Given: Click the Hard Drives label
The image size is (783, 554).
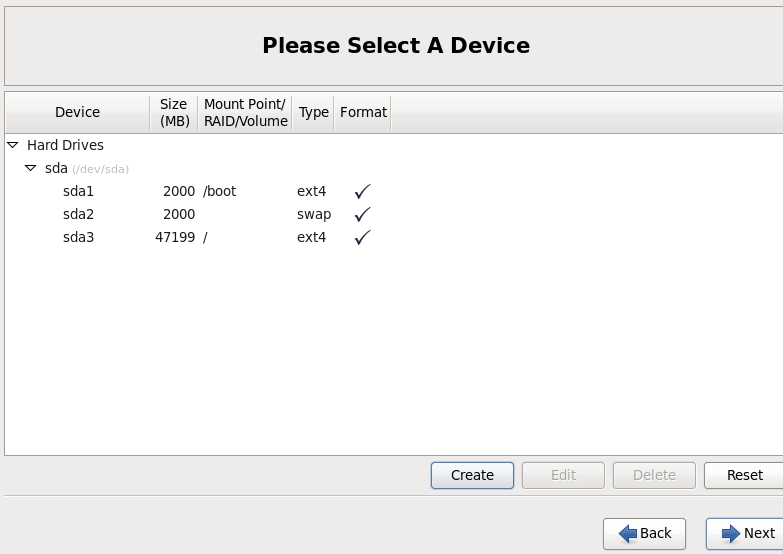Looking at the screenshot, I should [x=65, y=145].
